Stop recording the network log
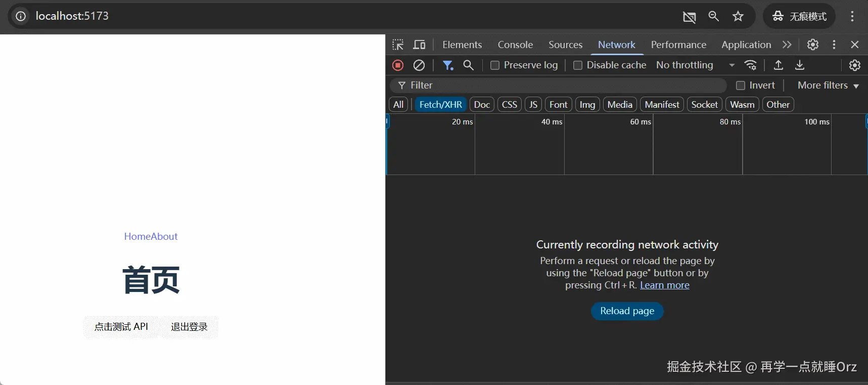 click(398, 65)
